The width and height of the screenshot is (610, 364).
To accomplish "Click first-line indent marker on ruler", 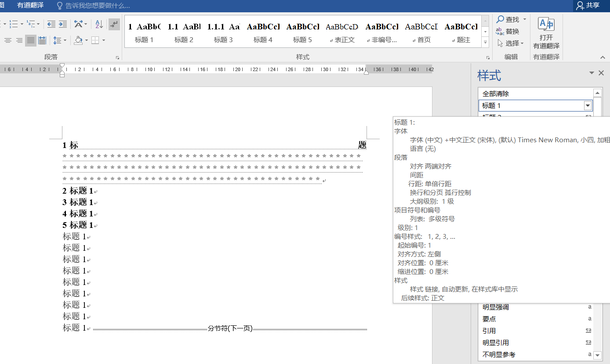I will tap(62, 65).
